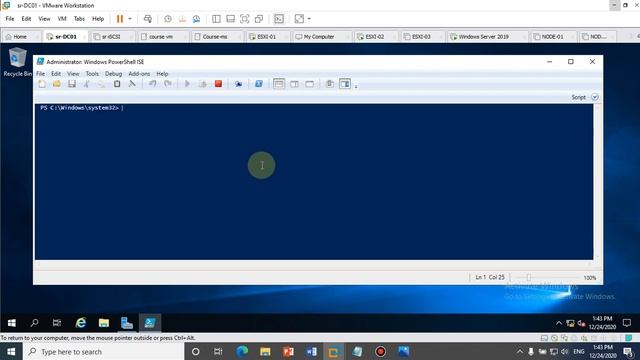The width and height of the screenshot is (640, 360).
Task: Open the Tools menu in PowerShell ISE
Action: tap(92, 74)
